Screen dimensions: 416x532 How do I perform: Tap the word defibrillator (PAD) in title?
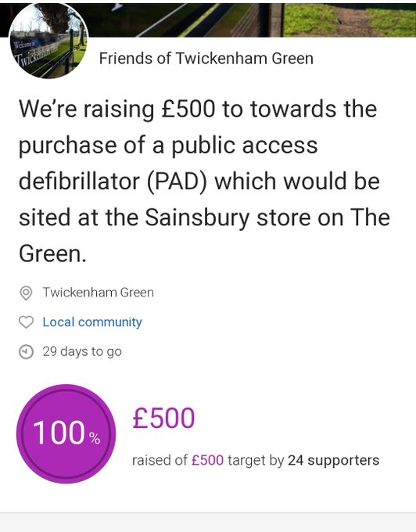tap(113, 182)
